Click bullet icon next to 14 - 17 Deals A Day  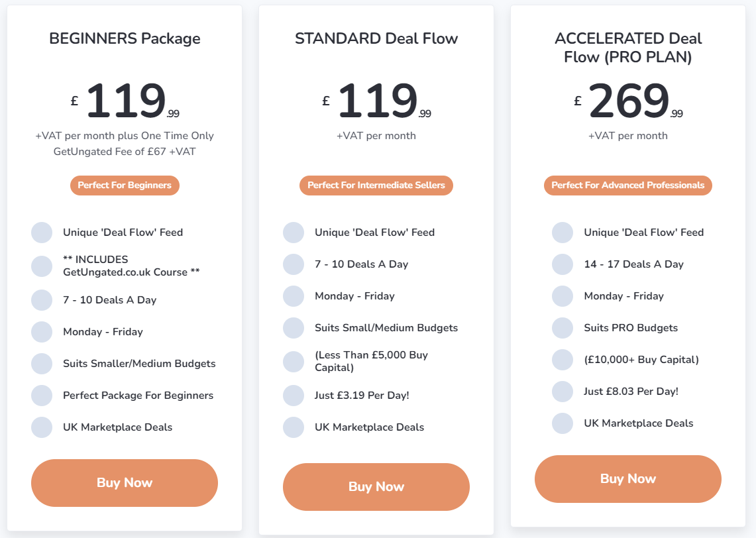click(x=563, y=264)
